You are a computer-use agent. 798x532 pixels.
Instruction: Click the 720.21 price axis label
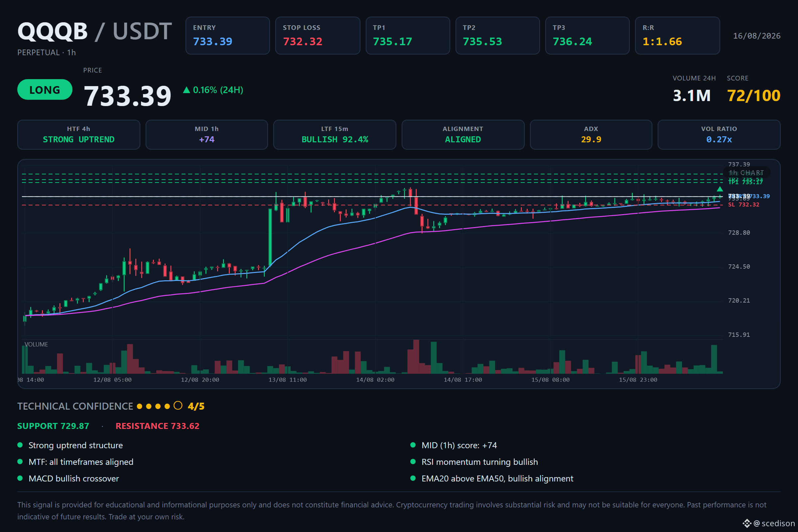pyautogui.click(x=739, y=301)
